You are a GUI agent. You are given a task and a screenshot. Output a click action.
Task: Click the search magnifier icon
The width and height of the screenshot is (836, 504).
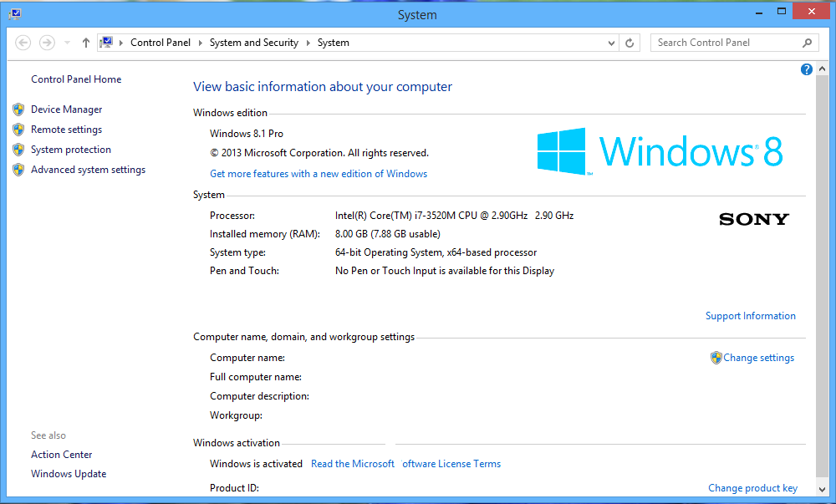coord(808,43)
